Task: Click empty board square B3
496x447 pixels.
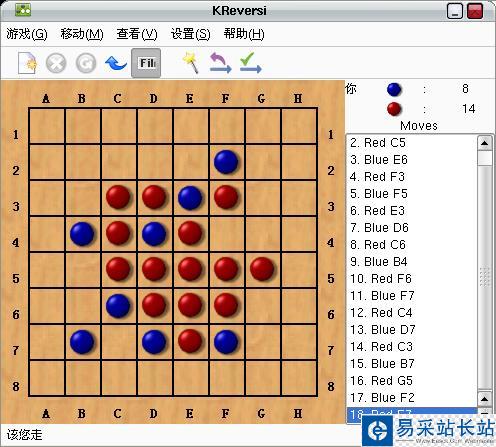Action: 83,198
